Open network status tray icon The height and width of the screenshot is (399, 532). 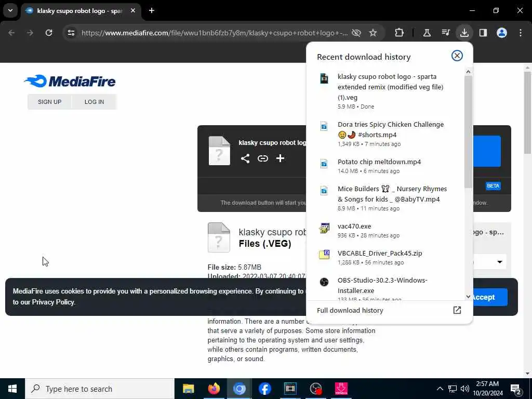453,389
